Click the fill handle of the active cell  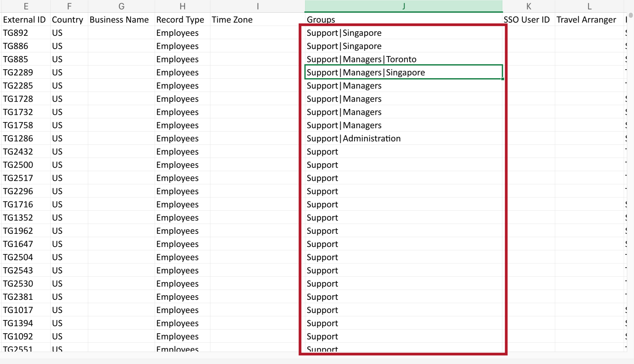(x=502, y=79)
